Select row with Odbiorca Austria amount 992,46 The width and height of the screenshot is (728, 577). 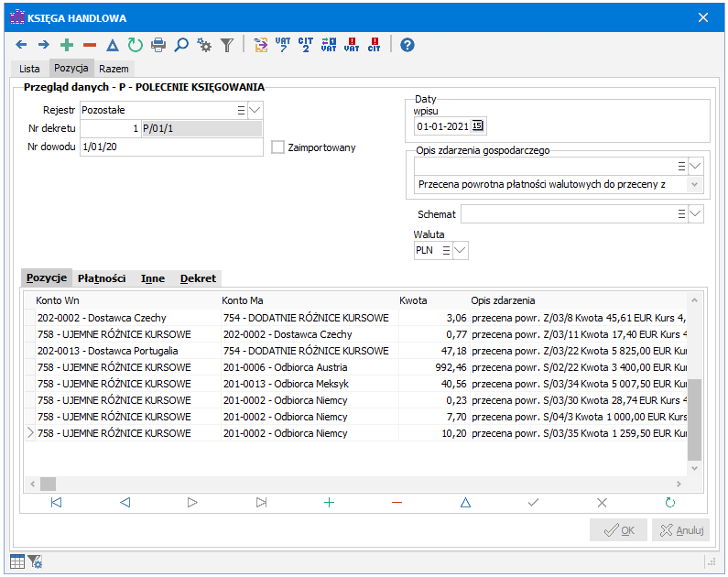coord(356,367)
